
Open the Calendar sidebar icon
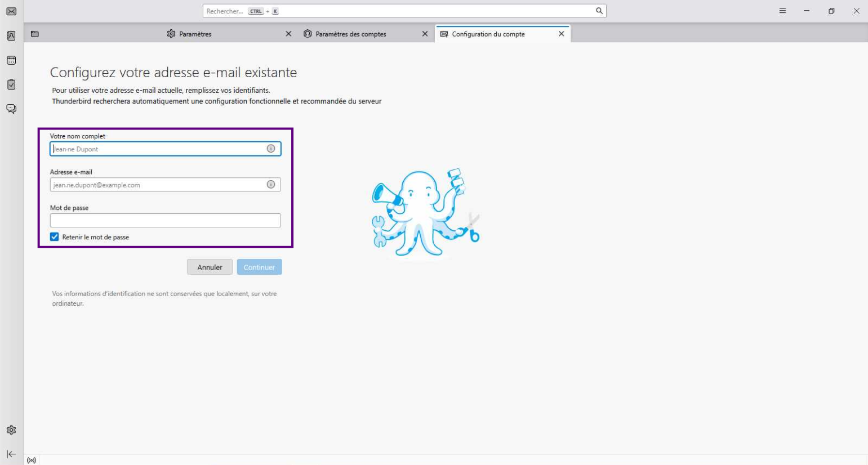11,60
